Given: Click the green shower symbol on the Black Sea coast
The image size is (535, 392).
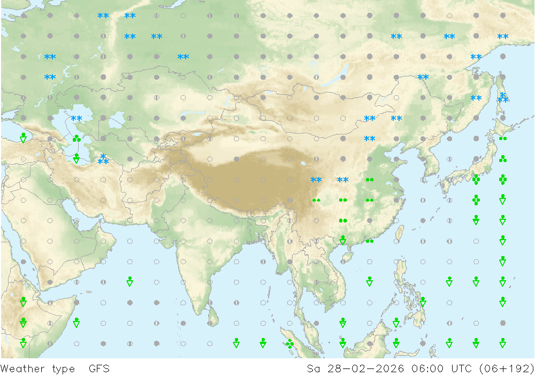Looking at the screenshot, I should [x=23, y=138].
